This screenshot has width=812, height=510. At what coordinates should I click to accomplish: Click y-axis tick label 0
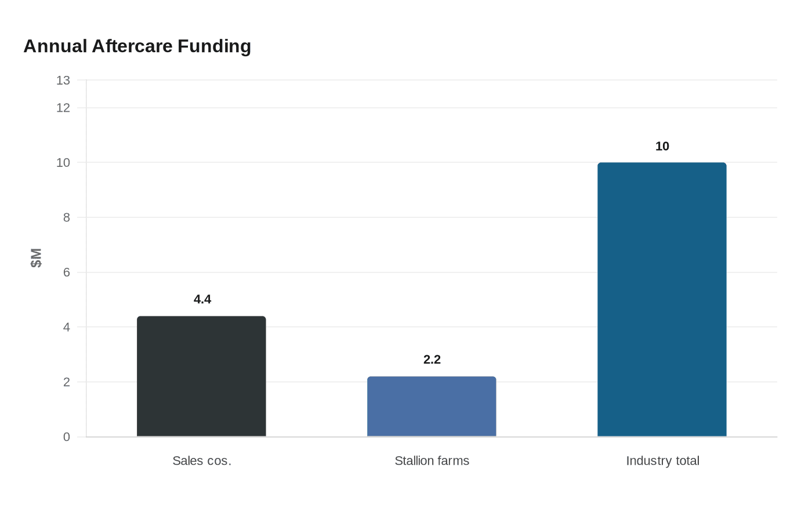pos(67,437)
